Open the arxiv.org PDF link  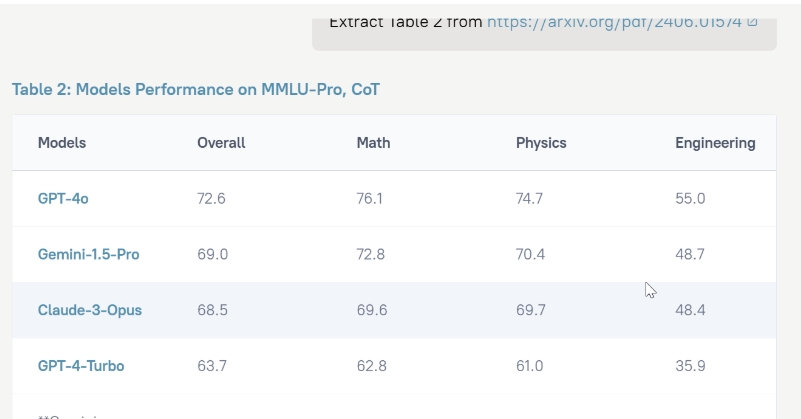[615, 22]
